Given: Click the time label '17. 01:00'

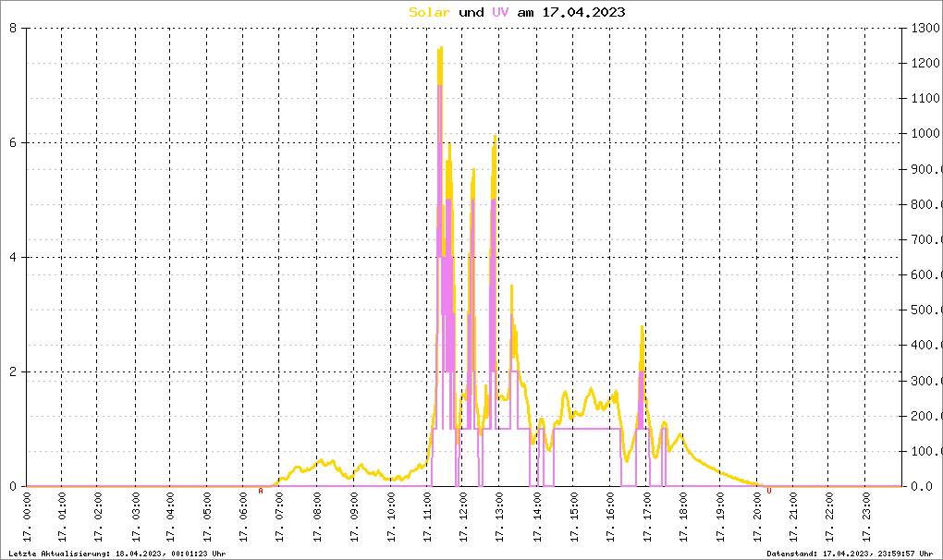Looking at the screenshot, I should tap(62, 517).
